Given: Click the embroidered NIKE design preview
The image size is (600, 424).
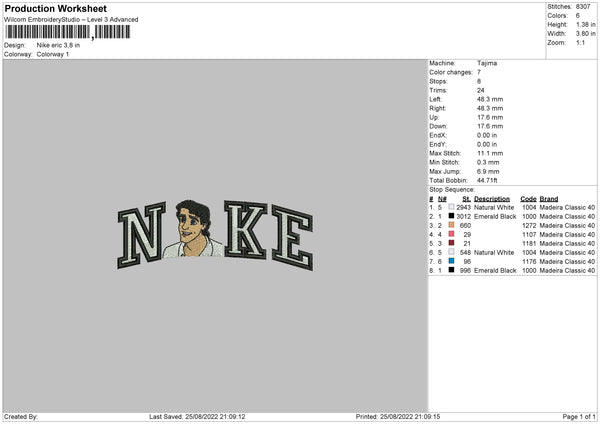Looking at the screenshot, I should (x=215, y=235).
